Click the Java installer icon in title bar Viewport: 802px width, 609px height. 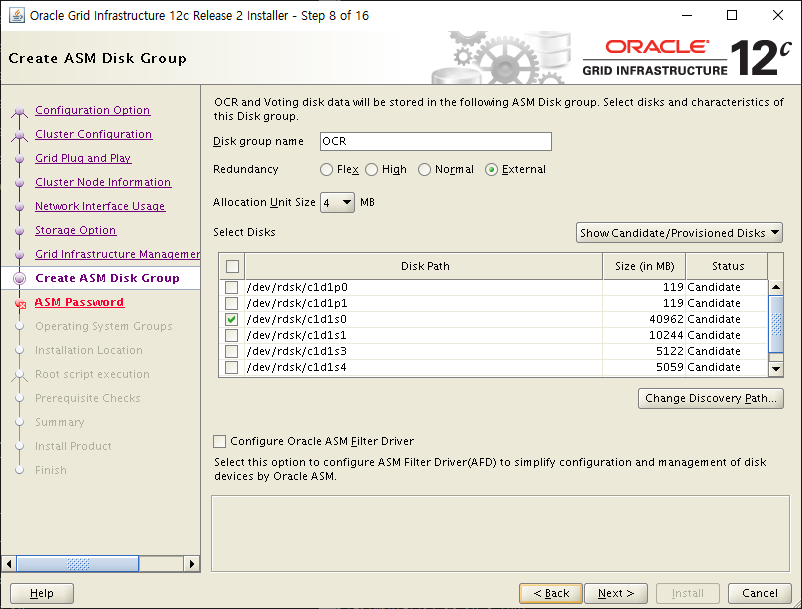click(x=16, y=15)
